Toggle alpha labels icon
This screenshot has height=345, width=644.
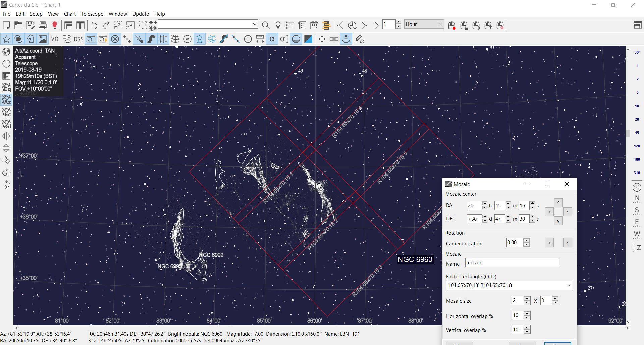tap(272, 39)
